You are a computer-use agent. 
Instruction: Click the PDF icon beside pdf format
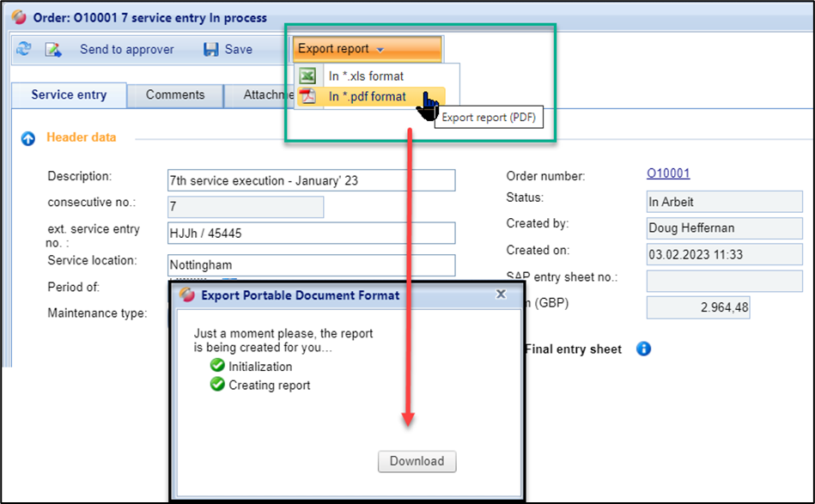point(307,97)
